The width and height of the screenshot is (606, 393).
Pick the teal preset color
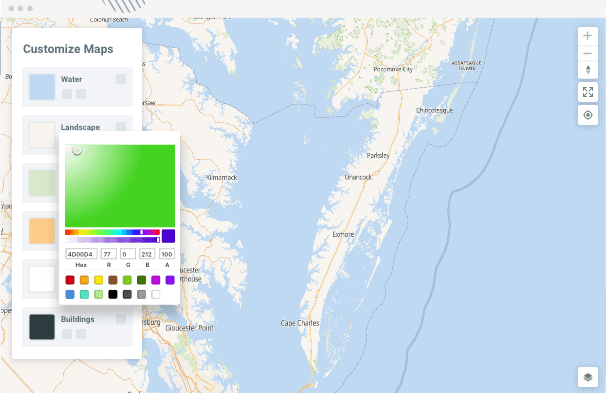84,294
